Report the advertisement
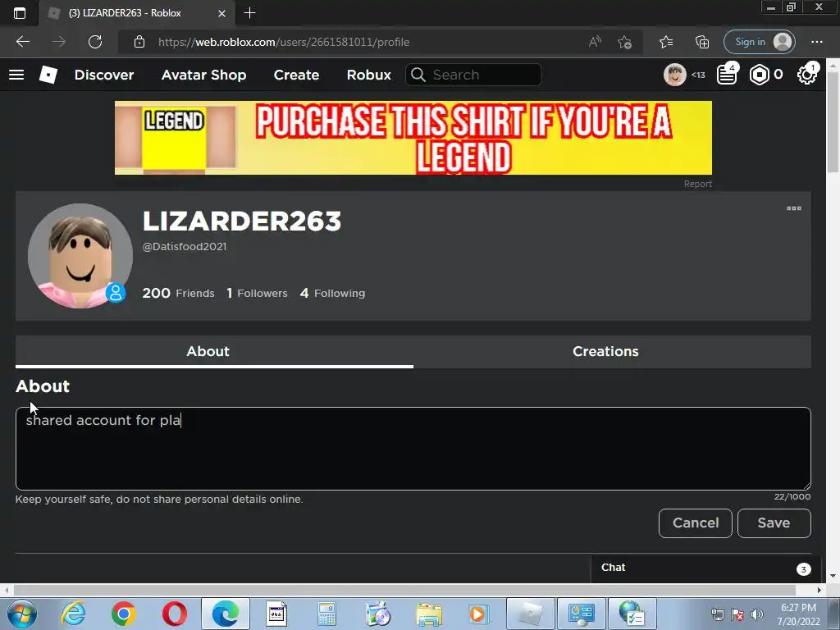This screenshot has height=630, width=840. pyautogui.click(x=697, y=184)
